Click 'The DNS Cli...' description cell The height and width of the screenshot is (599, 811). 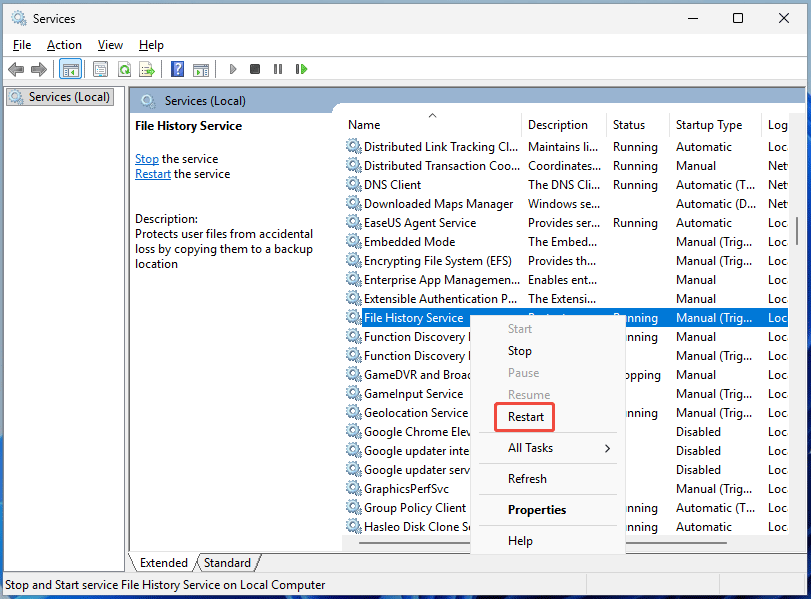(564, 185)
